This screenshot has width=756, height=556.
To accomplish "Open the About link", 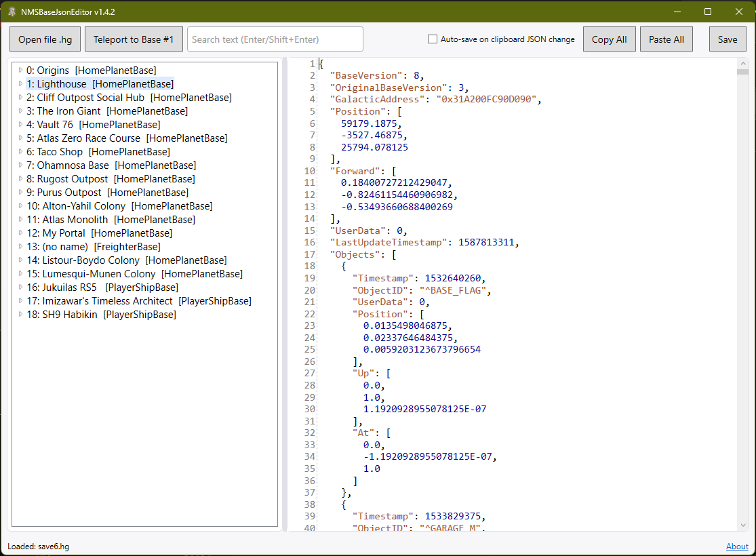I will (x=737, y=547).
